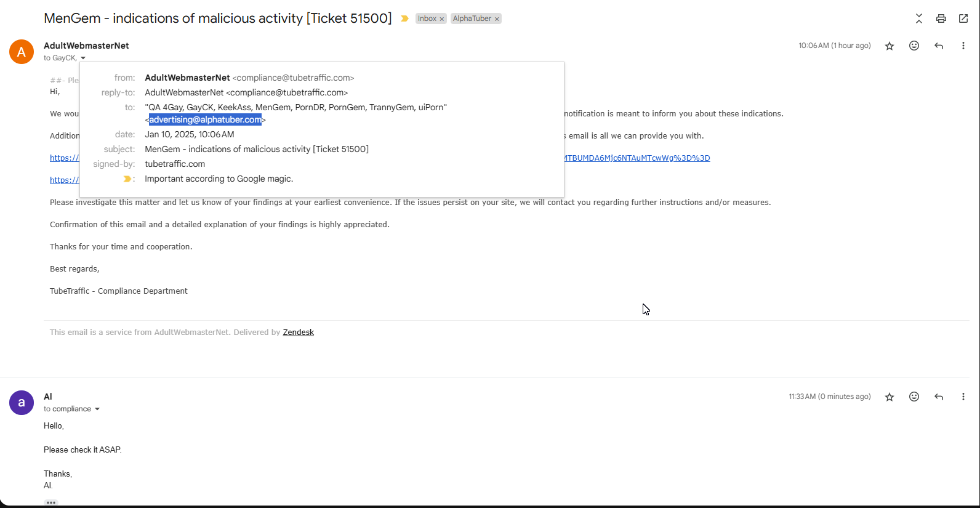Click the highlighted advertising@alphatuber.com address
The image size is (980, 508).
pyautogui.click(x=205, y=119)
